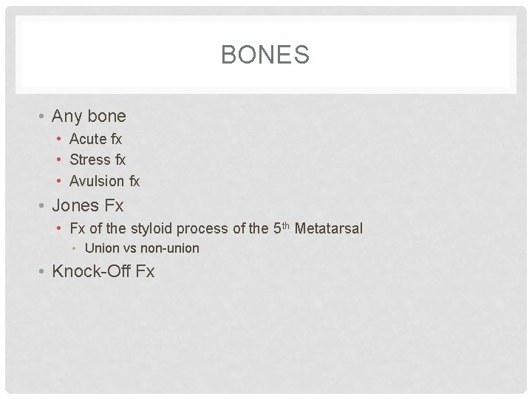Select the 'Any bone' bullet text
The image size is (532, 399).
click(89, 117)
